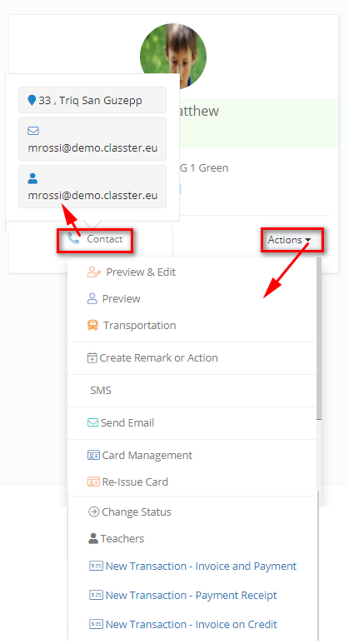The width and height of the screenshot is (349, 644).
Task: Click the dropdown menu scrollbar thumb
Action: click(x=319, y=338)
